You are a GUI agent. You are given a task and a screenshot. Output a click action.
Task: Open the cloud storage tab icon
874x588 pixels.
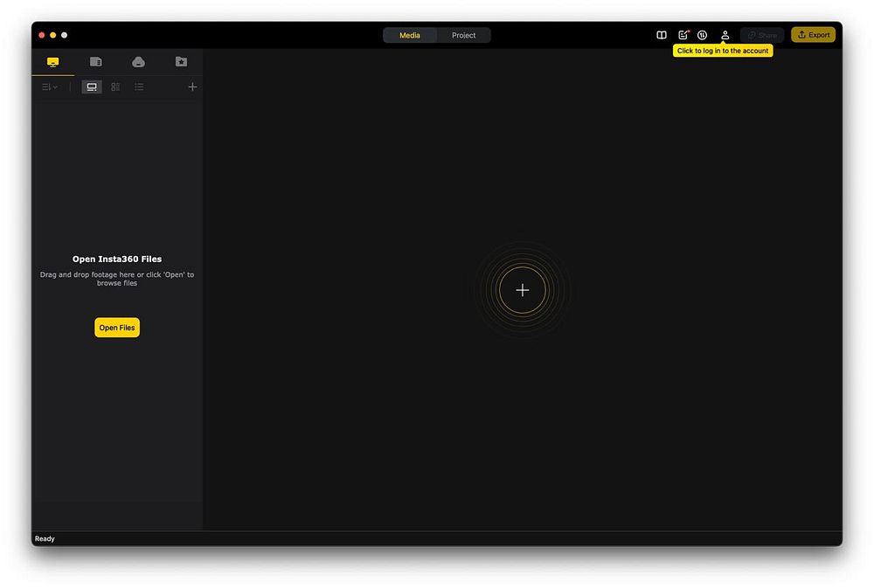[138, 62]
